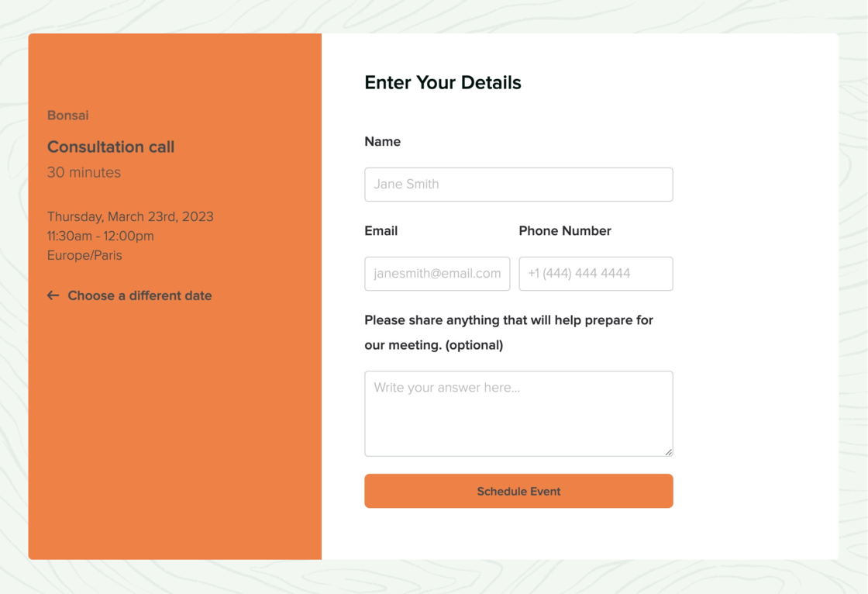Select the Phone Number input field
Image resolution: width=868 pixels, height=594 pixels.
click(x=595, y=274)
